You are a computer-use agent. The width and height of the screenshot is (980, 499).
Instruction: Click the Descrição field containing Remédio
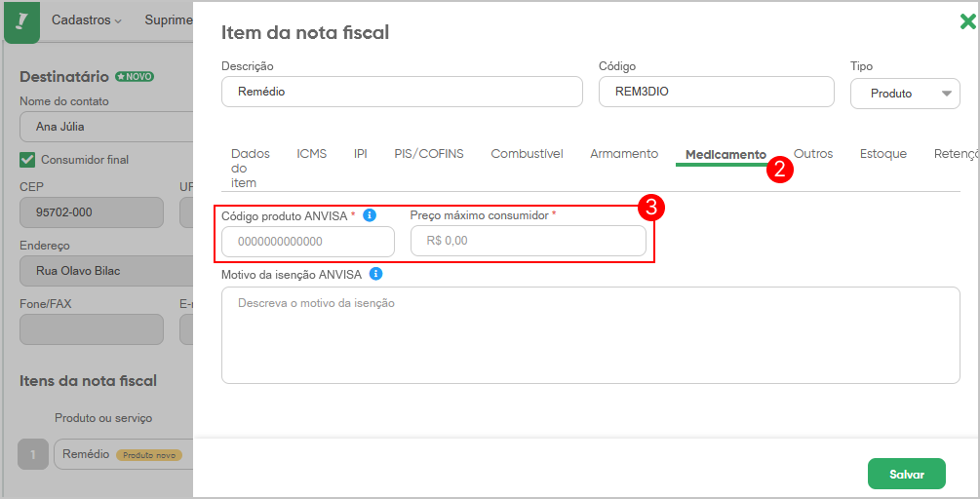click(x=402, y=92)
